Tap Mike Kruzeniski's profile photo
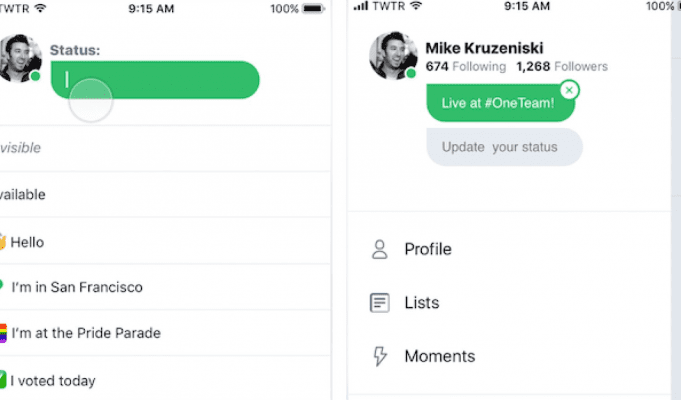Screen dimensions: 681x400 coord(393,56)
